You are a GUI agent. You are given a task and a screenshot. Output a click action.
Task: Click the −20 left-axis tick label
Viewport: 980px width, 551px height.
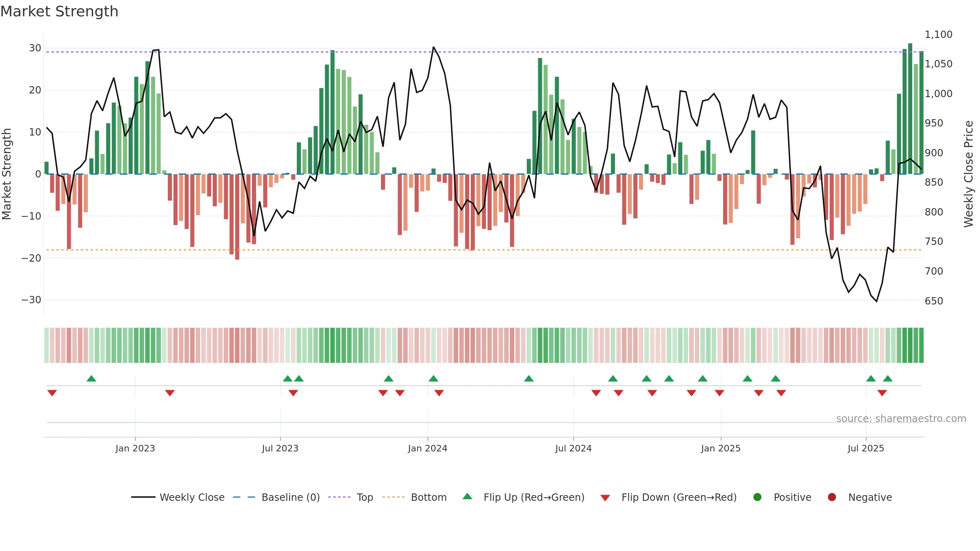pyautogui.click(x=31, y=258)
